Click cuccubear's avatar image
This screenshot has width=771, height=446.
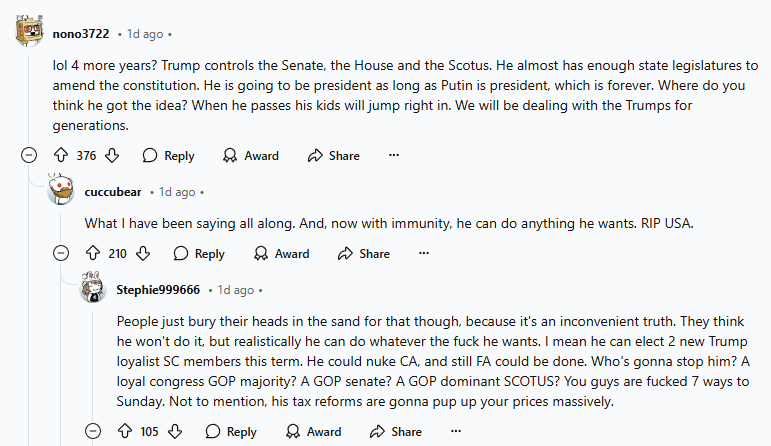62,192
